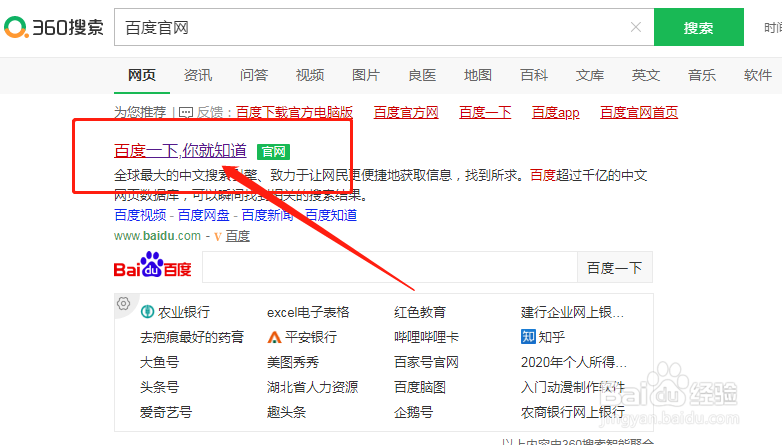This screenshot has width=782, height=445.
Task: Click the 平安银行 logo icon
Action: [x=274, y=337]
